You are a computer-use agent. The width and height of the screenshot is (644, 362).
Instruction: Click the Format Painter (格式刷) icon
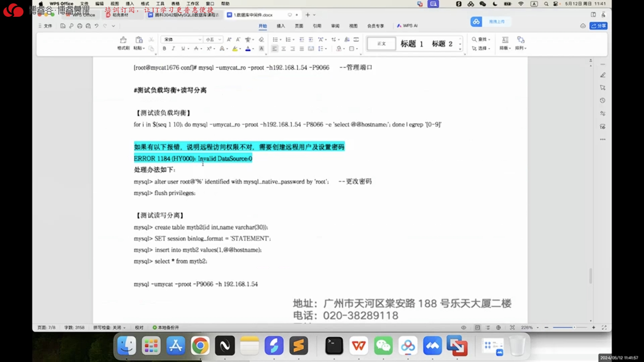tap(123, 40)
